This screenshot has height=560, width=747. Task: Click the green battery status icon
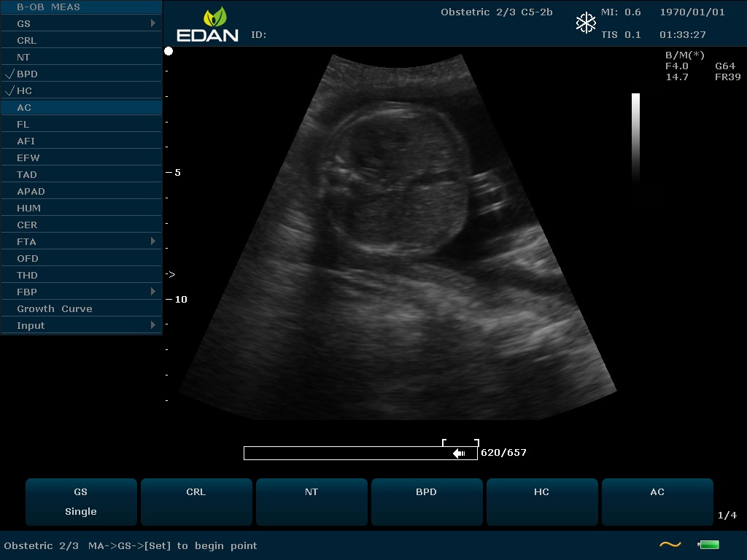pos(708,545)
